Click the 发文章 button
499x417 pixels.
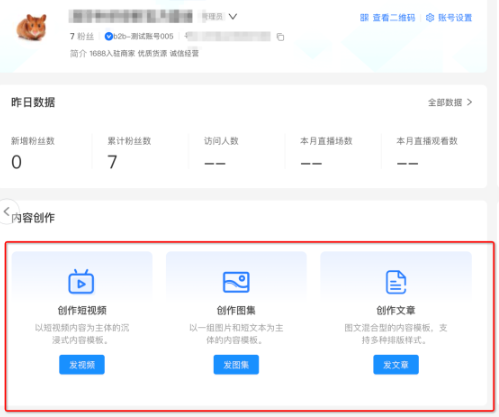tap(396, 365)
